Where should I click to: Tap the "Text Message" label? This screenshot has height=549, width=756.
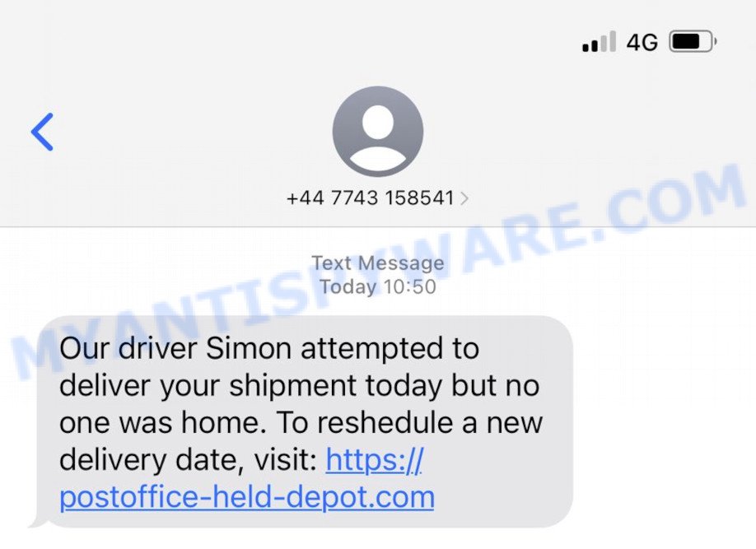tap(378, 263)
